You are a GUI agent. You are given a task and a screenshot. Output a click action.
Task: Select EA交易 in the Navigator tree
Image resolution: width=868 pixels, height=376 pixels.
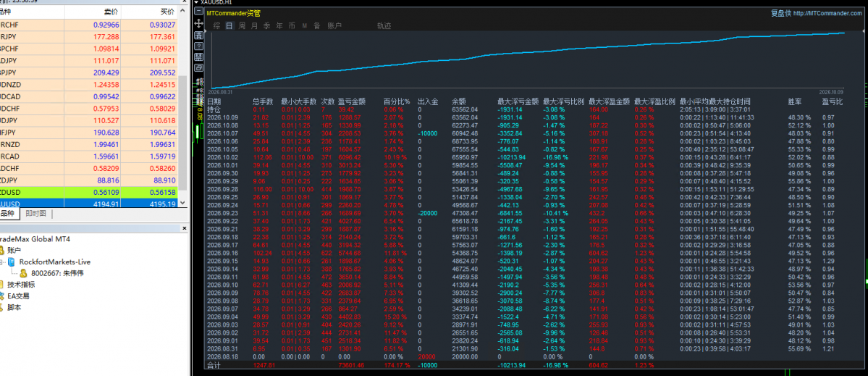[18, 296]
